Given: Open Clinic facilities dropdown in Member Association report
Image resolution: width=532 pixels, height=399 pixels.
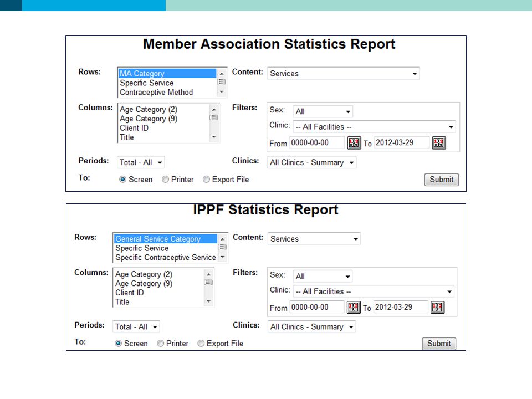Looking at the screenshot, I should click(374, 126).
